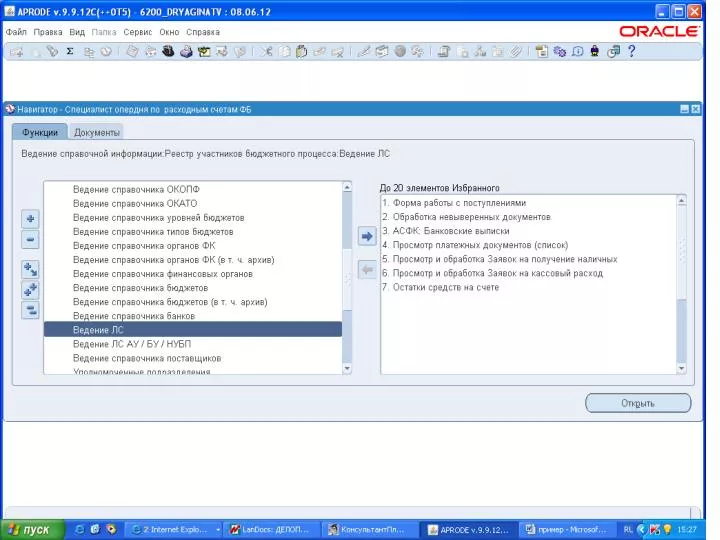Expand selected item with plus button
The image size is (720, 540).
click(30, 219)
